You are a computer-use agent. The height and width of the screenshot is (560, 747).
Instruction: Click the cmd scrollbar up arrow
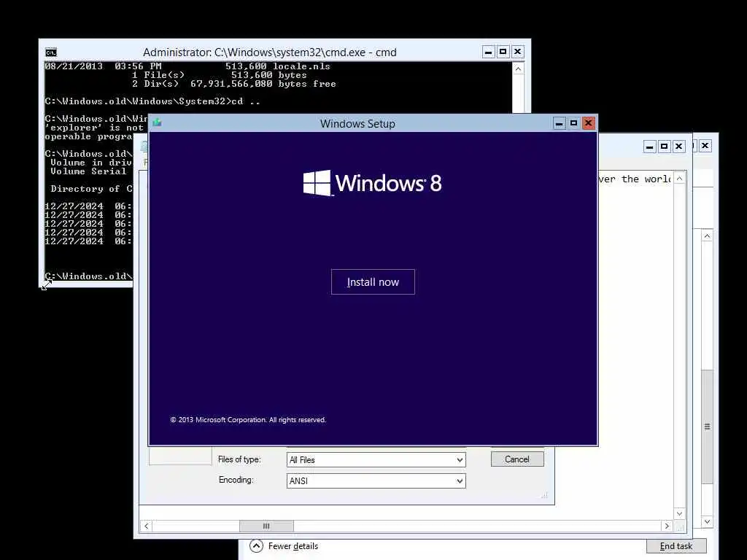coord(519,69)
